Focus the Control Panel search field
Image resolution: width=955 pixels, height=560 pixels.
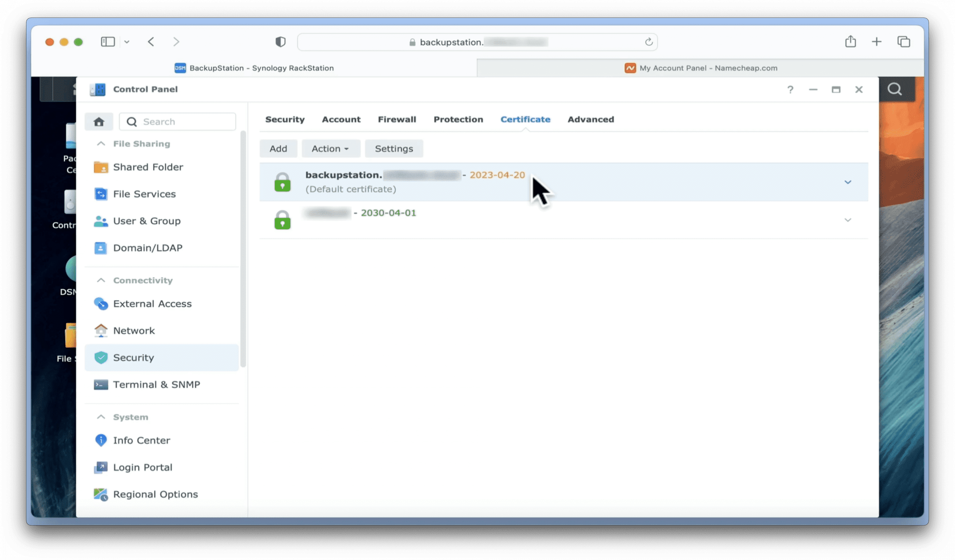pyautogui.click(x=177, y=122)
